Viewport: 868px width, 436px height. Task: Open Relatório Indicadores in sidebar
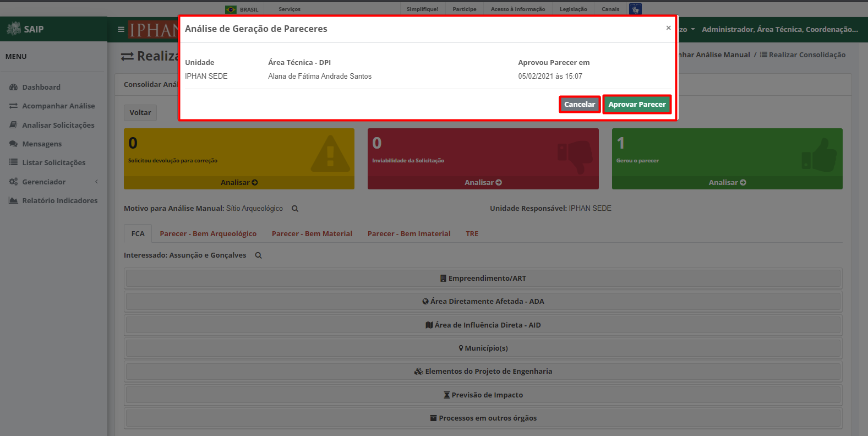click(x=60, y=200)
